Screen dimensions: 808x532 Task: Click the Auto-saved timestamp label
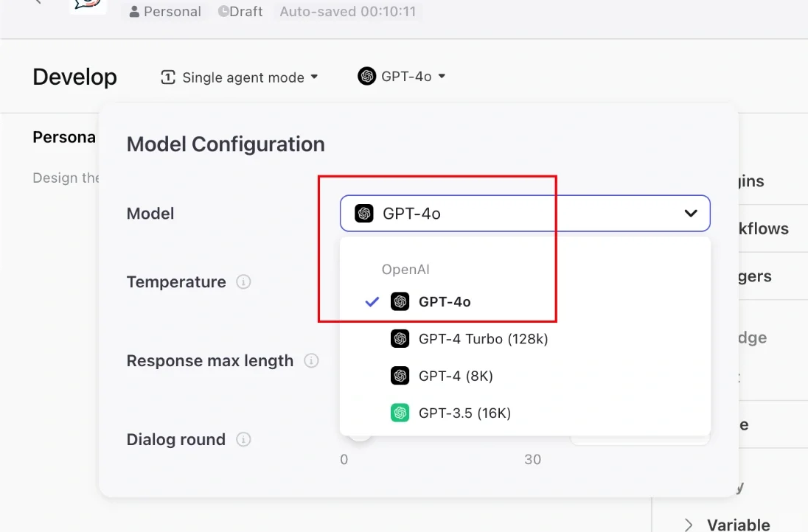pyautogui.click(x=348, y=11)
